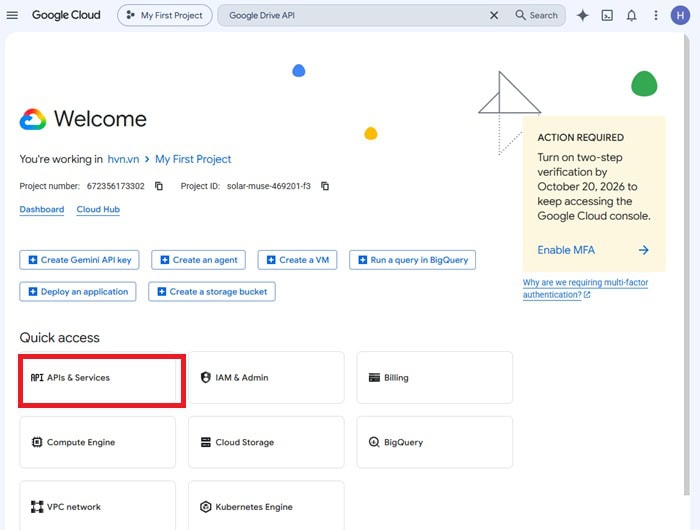The image size is (700, 530).
Task: Open Gemini AI assistant sparkle icon
Action: pos(583,15)
